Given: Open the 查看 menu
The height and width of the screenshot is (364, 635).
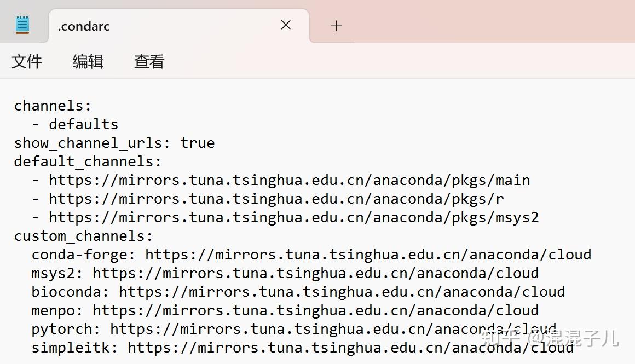Looking at the screenshot, I should (148, 61).
